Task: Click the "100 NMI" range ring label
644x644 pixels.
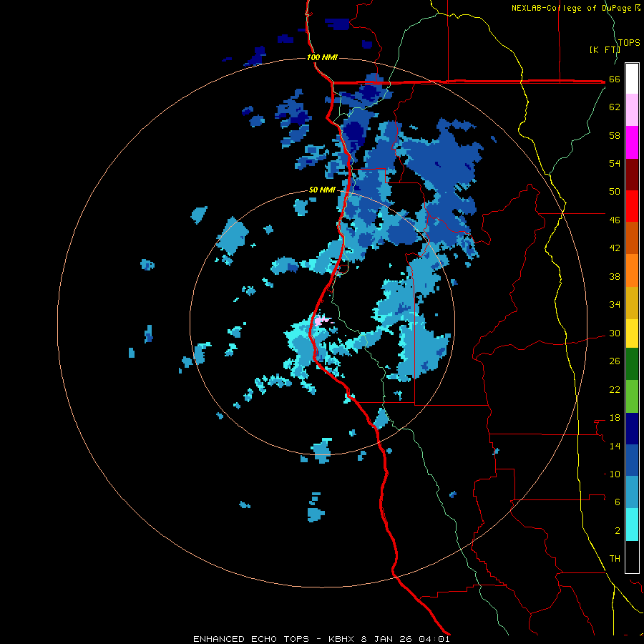Action: coord(322,57)
